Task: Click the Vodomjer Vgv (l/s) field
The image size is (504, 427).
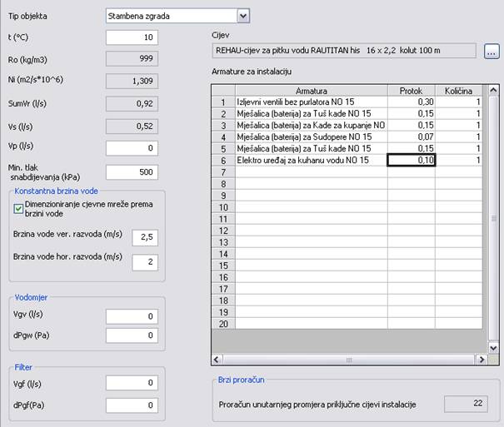Action: coord(132,316)
